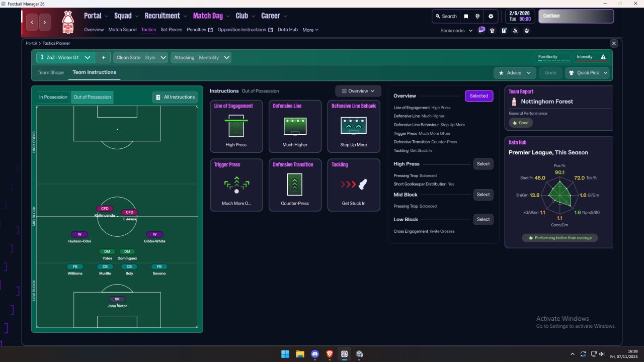Open the Set Pieces submenu
Viewport: 644px width, 362px height.
tap(172, 30)
